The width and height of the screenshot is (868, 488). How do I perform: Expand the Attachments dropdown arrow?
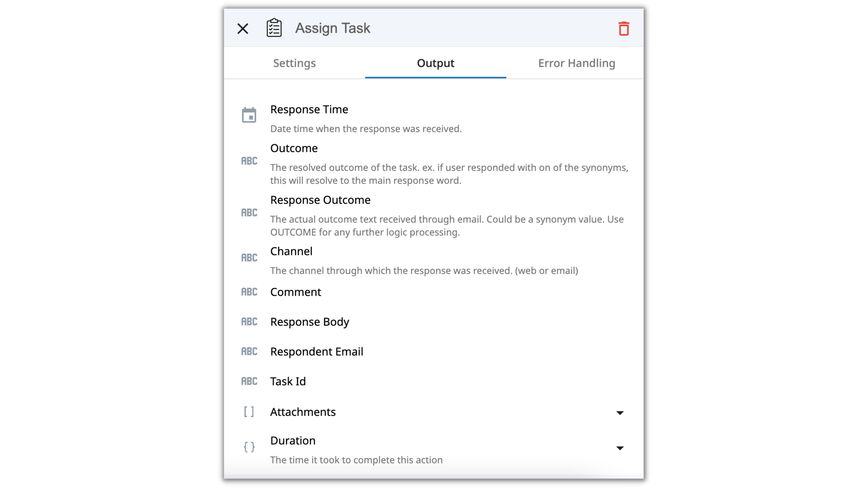(x=620, y=413)
